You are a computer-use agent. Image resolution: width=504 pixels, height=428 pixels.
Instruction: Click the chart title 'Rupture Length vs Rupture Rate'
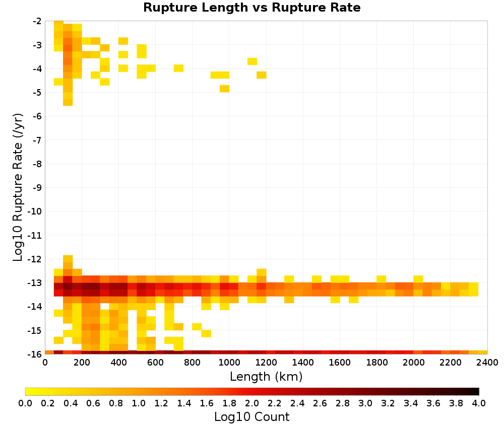pyautogui.click(x=251, y=8)
